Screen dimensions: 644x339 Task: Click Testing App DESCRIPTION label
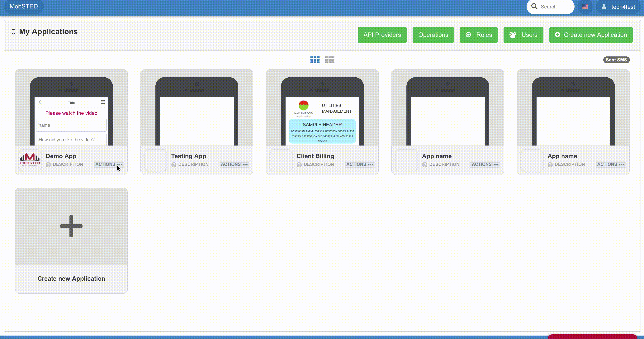193,164
